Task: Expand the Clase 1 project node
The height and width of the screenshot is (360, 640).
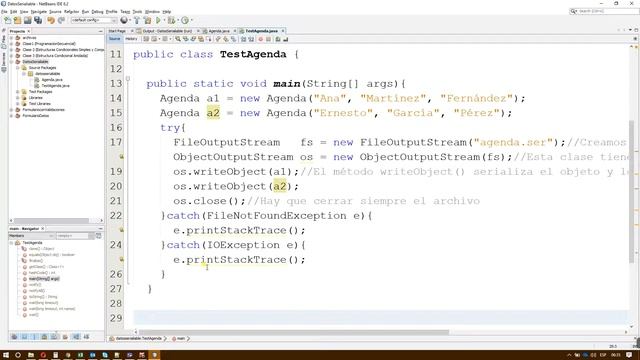Action: click(x=11, y=44)
